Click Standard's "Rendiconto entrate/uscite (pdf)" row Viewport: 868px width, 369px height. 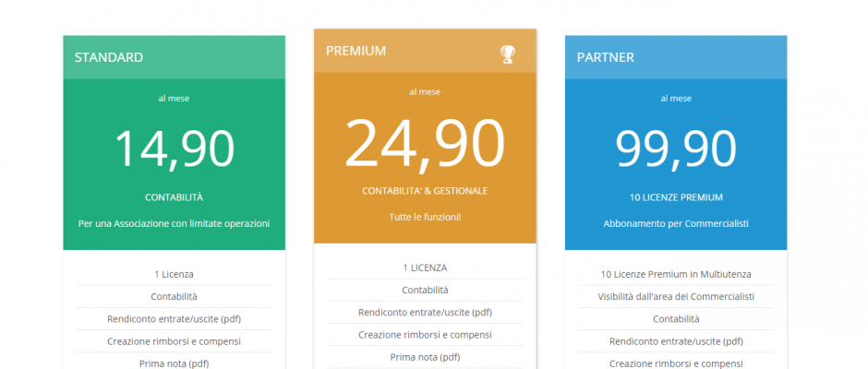pos(174,319)
